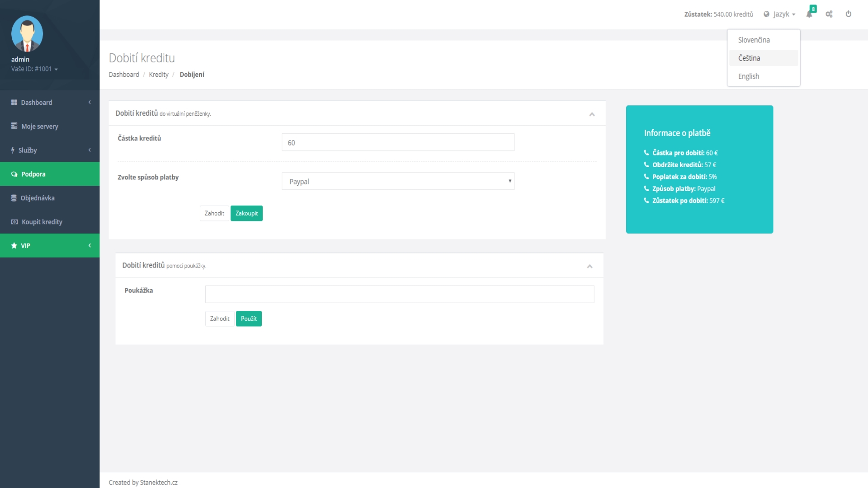Click inside the Poukážka input field
The image size is (868, 488).
pos(399,294)
